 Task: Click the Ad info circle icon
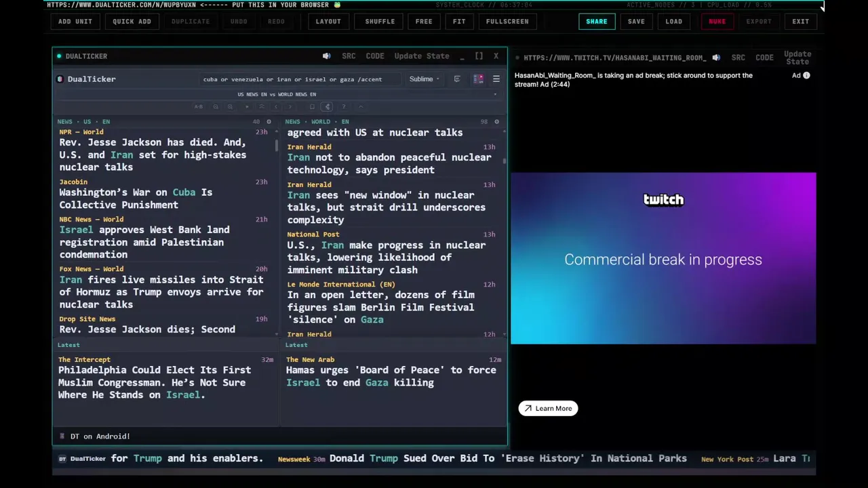coord(806,75)
